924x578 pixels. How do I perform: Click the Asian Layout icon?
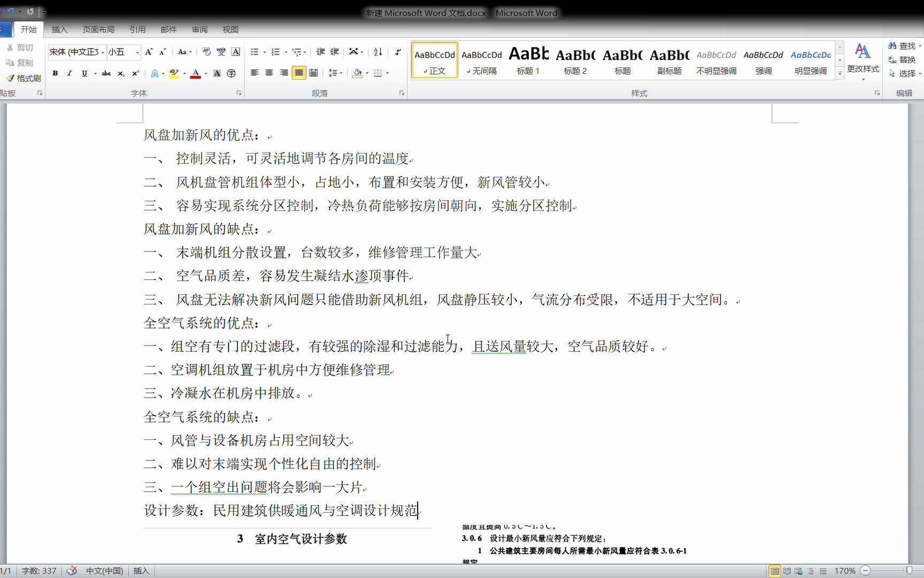(x=354, y=52)
